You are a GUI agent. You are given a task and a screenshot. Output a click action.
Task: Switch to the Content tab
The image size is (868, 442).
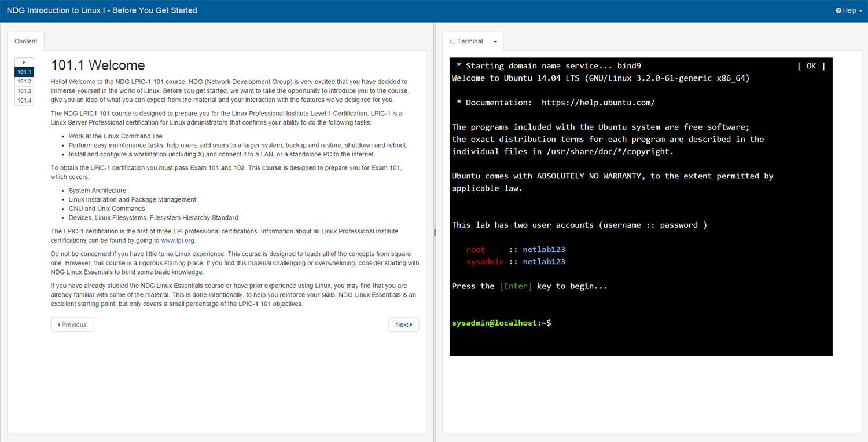(x=25, y=42)
